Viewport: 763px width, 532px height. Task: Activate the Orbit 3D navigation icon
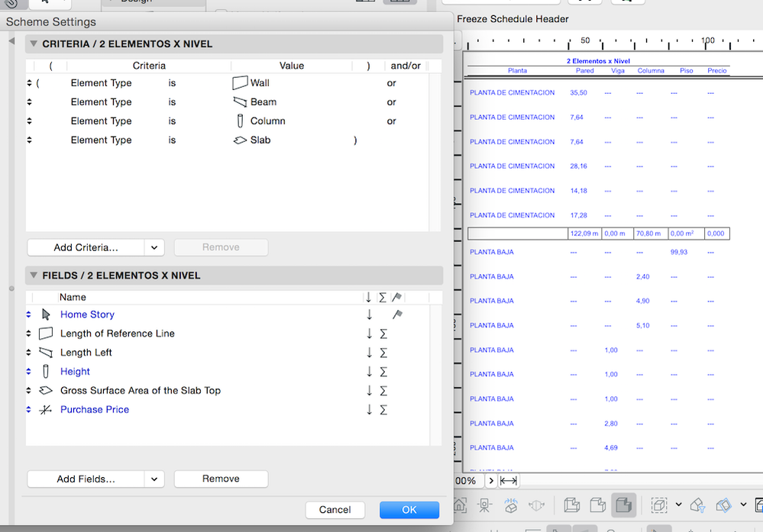coord(510,506)
